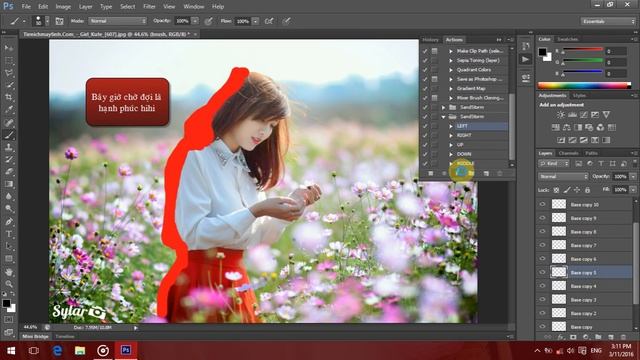Select the Eraser tool
640x360 pixels.
9,171
